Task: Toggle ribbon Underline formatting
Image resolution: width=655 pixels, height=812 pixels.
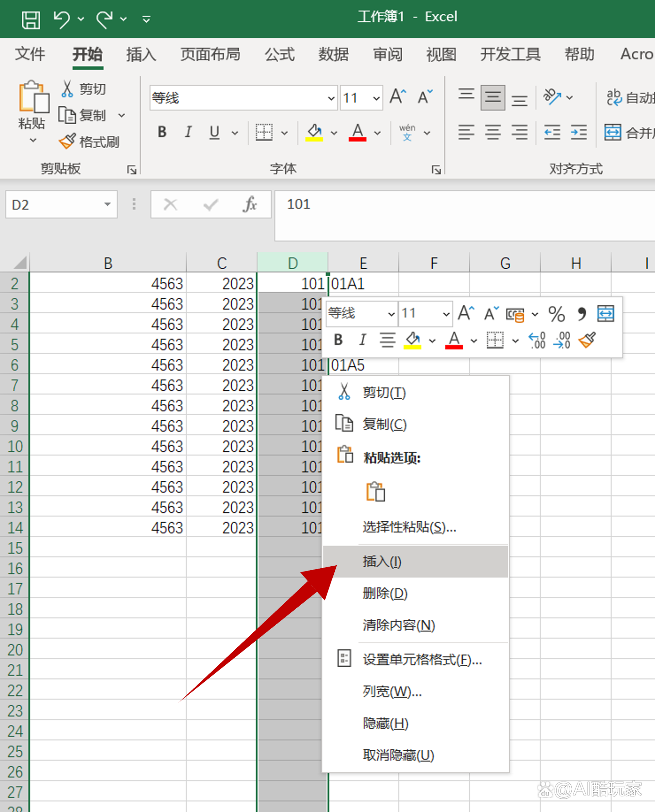Action: (x=214, y=132)
